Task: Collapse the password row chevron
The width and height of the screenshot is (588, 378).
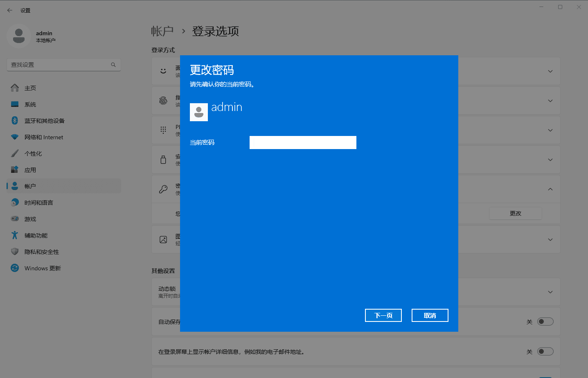Action: 550,189
